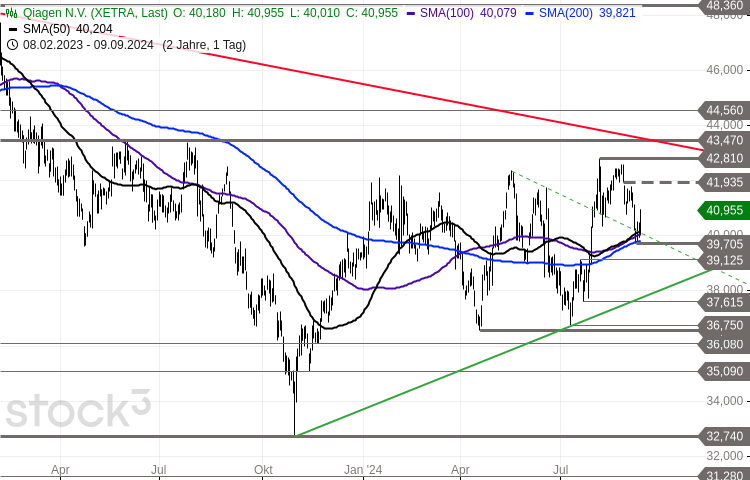Click the 37,615 price level label

[724, 302]
